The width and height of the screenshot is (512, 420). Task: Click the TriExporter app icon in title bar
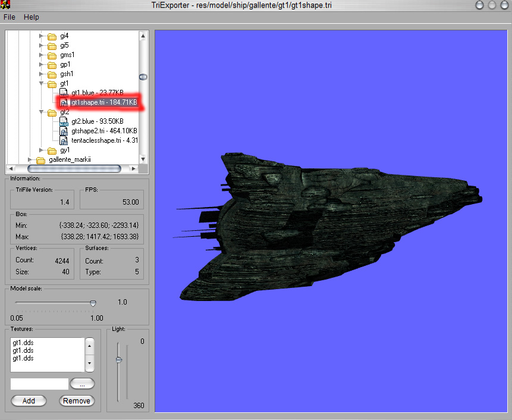click(x=5, y=5)
